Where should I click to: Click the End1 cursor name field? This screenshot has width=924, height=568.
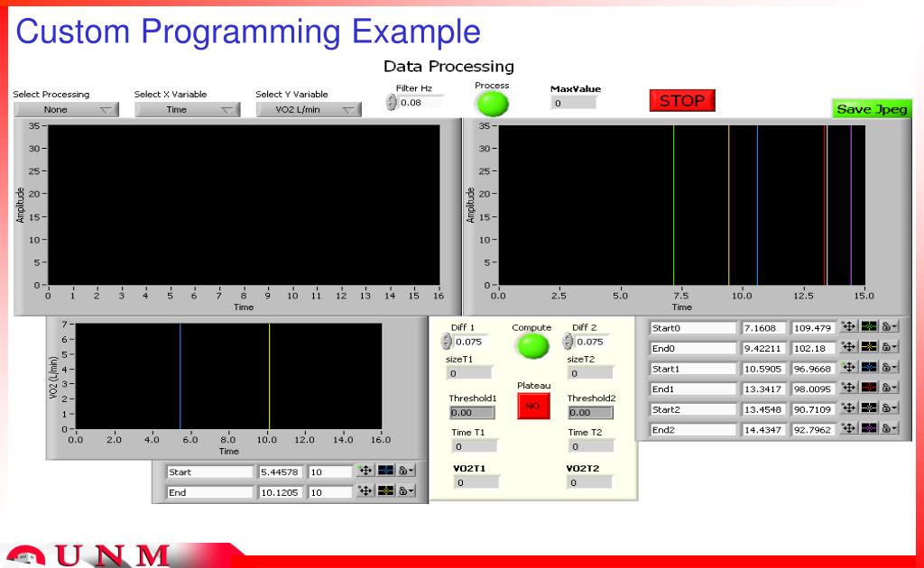(x=693, y=389)
